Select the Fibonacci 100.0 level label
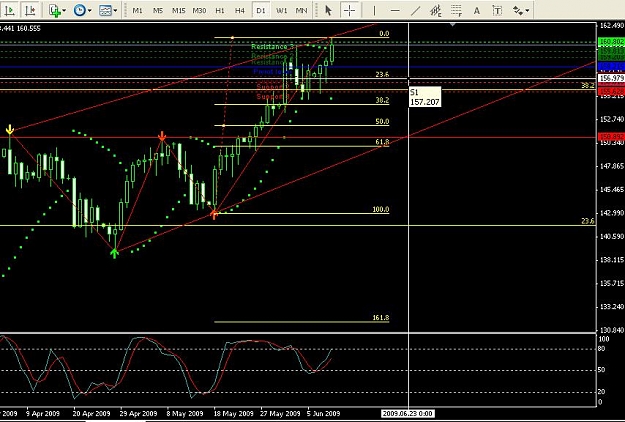 pos(381,209)
